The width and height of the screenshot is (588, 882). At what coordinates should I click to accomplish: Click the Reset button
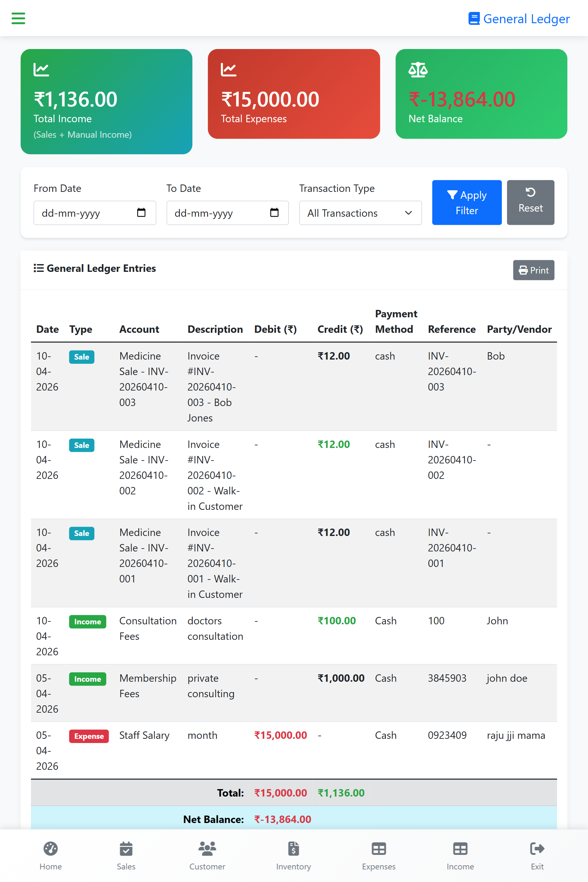530,203
